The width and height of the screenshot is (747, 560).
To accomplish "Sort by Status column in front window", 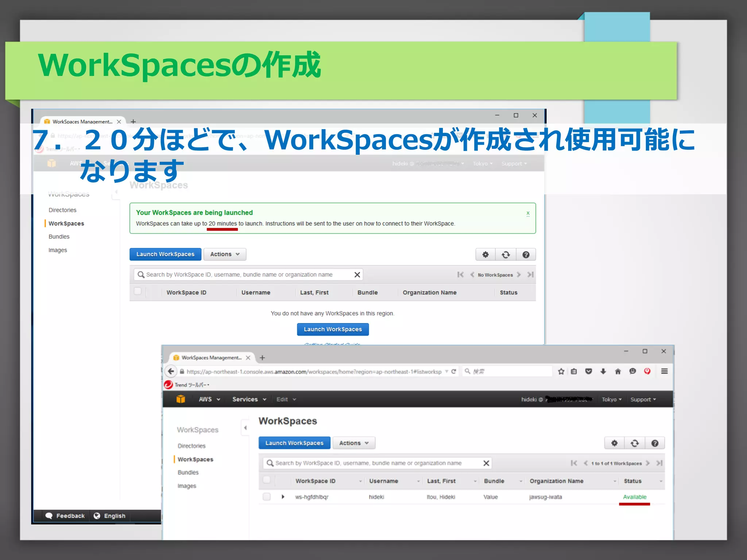I will (632, 481).
